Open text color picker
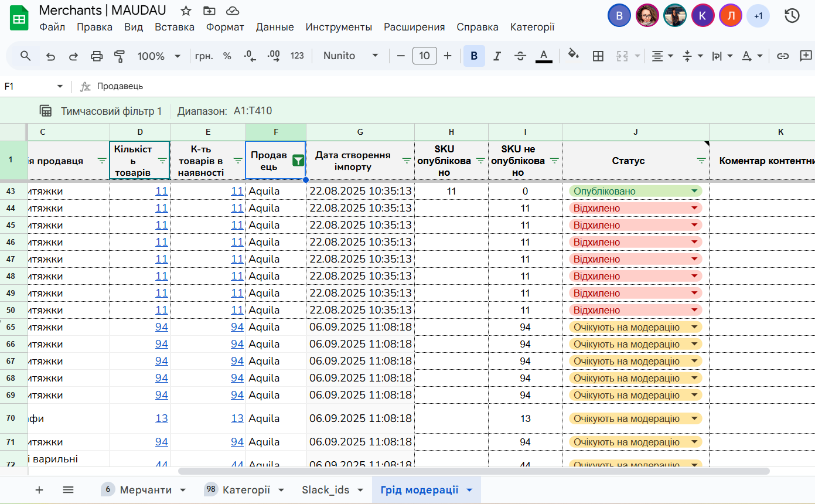815x504 pixels. coord(544,56)
